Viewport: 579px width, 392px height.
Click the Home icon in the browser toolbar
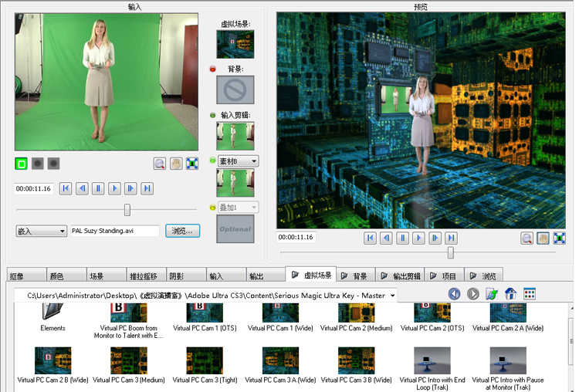pos(510,294)
